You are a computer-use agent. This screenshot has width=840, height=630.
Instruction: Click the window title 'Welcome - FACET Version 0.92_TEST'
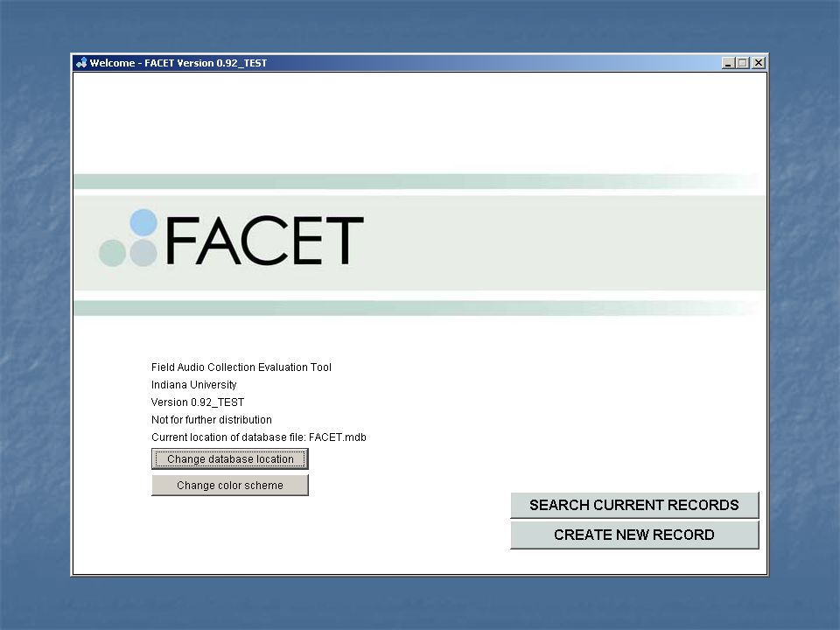178,63
